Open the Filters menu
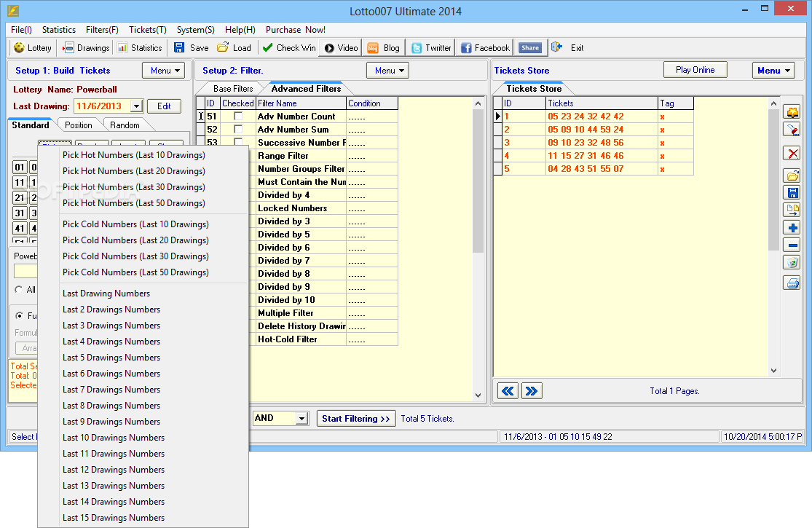Screen dimensions: 812x528 (102, 30)
